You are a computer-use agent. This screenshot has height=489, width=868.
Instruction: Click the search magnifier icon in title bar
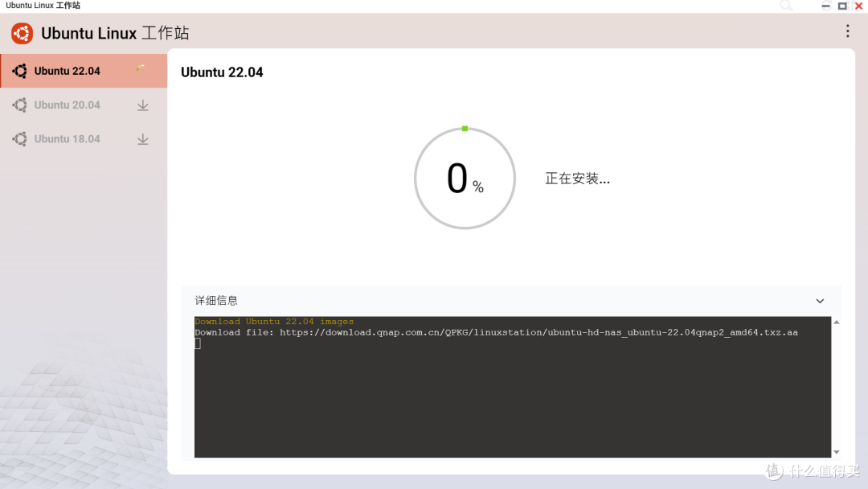(786, 6)
